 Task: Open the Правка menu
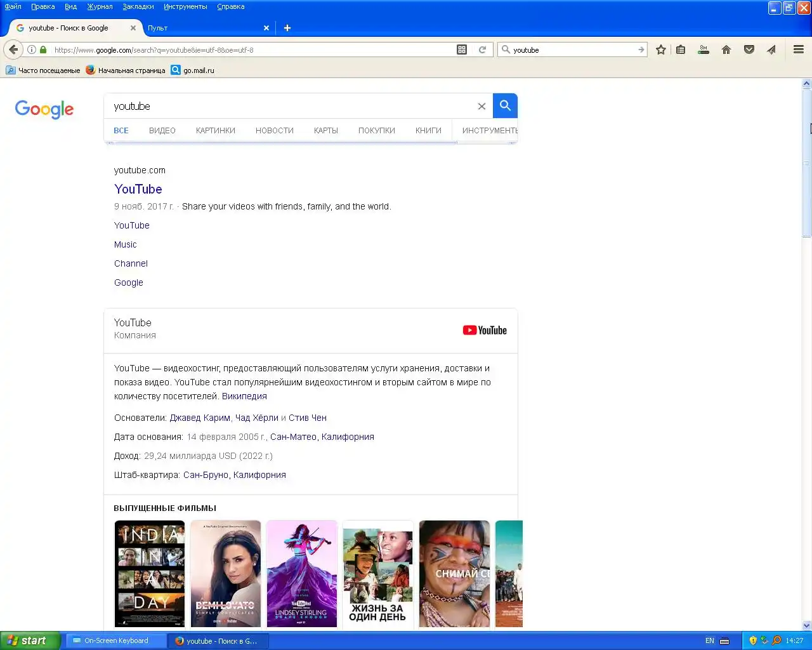point(43,6)
